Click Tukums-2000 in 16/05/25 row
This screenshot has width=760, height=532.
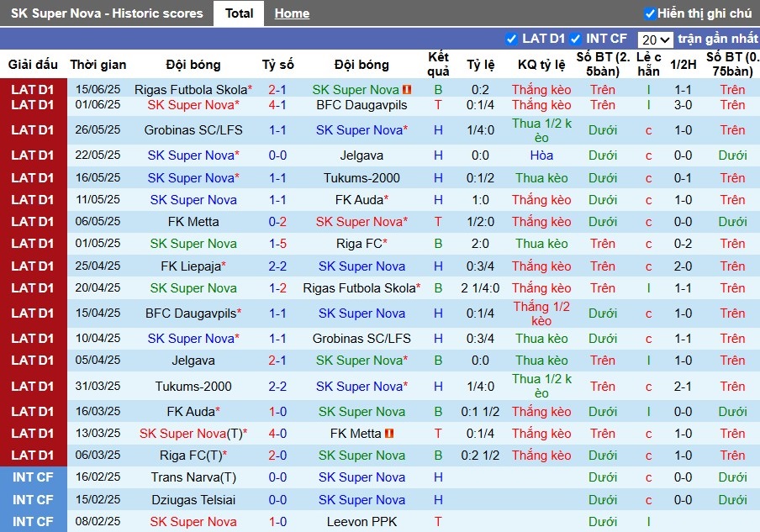pyautogui.click(x=362, y=178)
